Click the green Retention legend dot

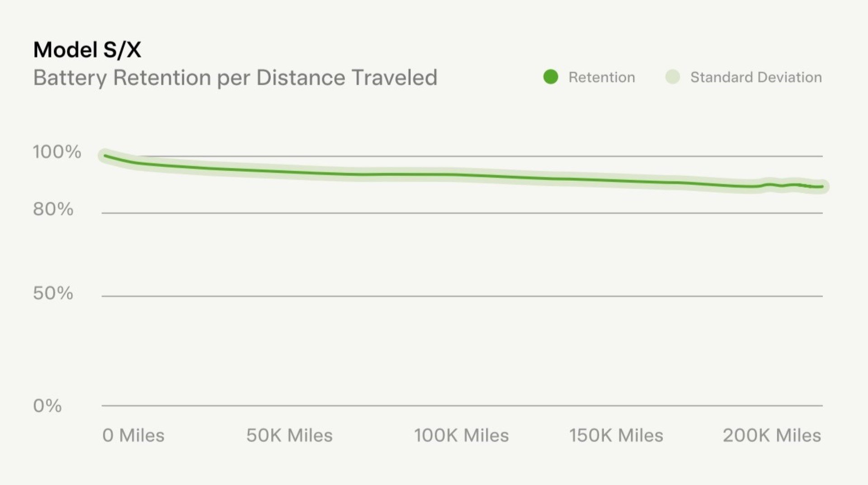pyautogui.click(x=550, y=77)
